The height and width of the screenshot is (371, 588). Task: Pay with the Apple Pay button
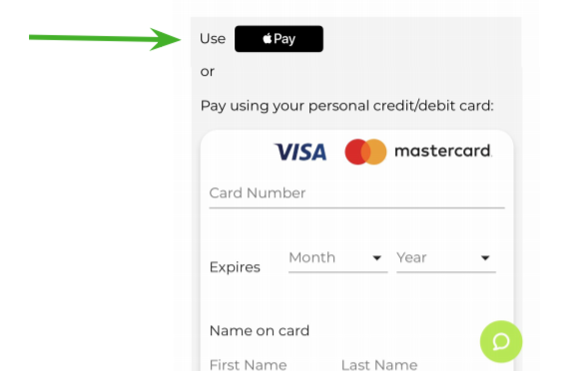pos(279,39)
